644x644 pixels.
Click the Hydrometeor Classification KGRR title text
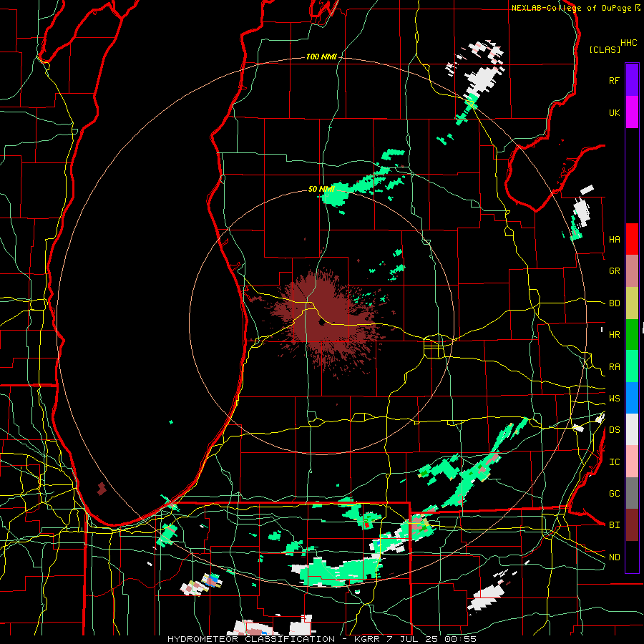[321, 639]
